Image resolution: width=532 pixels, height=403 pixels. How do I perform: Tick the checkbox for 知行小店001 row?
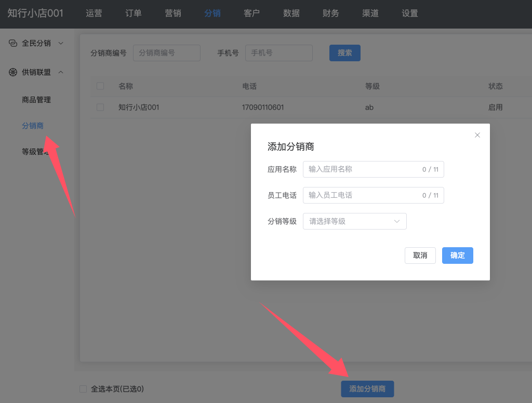pos(100,108)
